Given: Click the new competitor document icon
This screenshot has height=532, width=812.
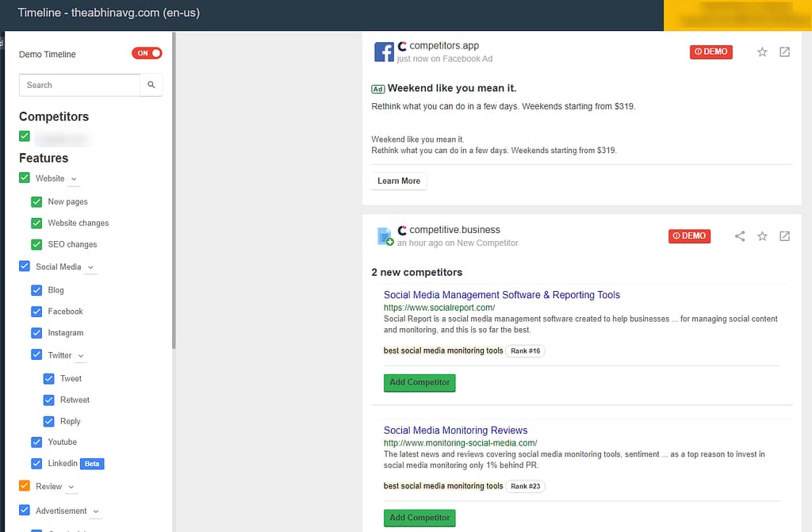Looking at the screenshot, I should (385, 236).
